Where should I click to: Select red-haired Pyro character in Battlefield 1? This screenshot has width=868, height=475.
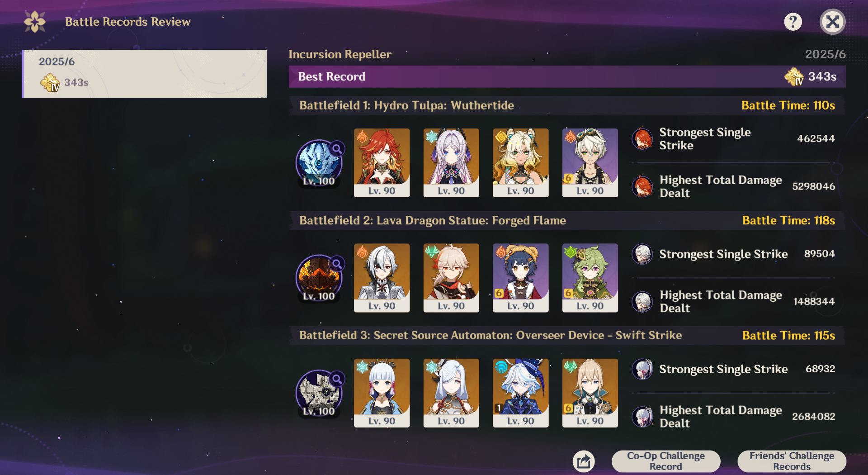382,163
